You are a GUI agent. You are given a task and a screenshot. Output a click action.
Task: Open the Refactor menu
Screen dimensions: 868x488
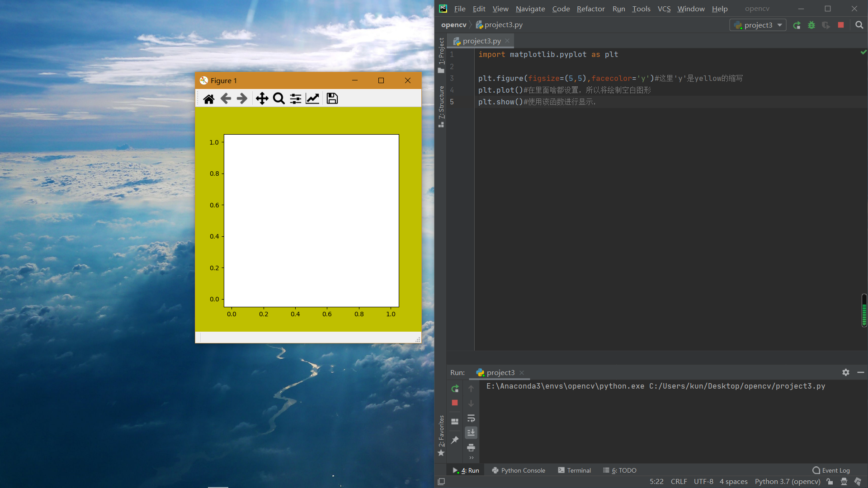(590, 9)
